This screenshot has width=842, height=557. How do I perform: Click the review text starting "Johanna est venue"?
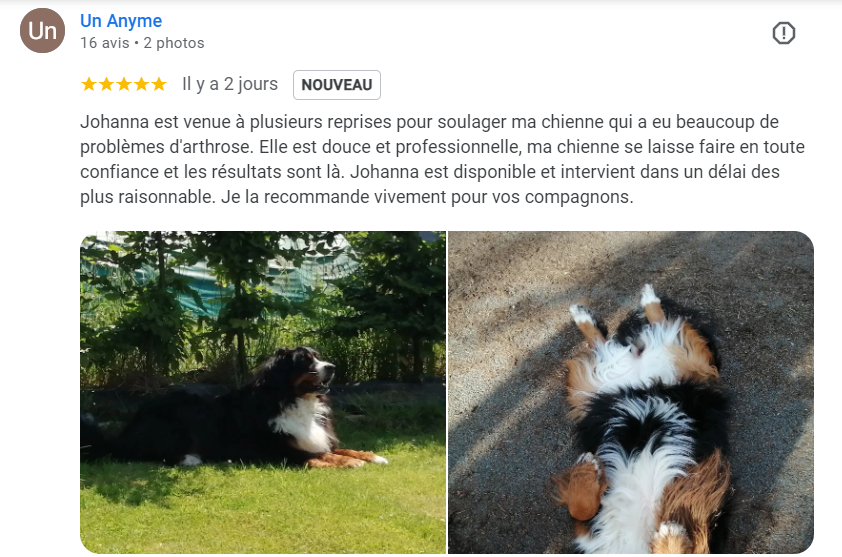pos(442,159)
